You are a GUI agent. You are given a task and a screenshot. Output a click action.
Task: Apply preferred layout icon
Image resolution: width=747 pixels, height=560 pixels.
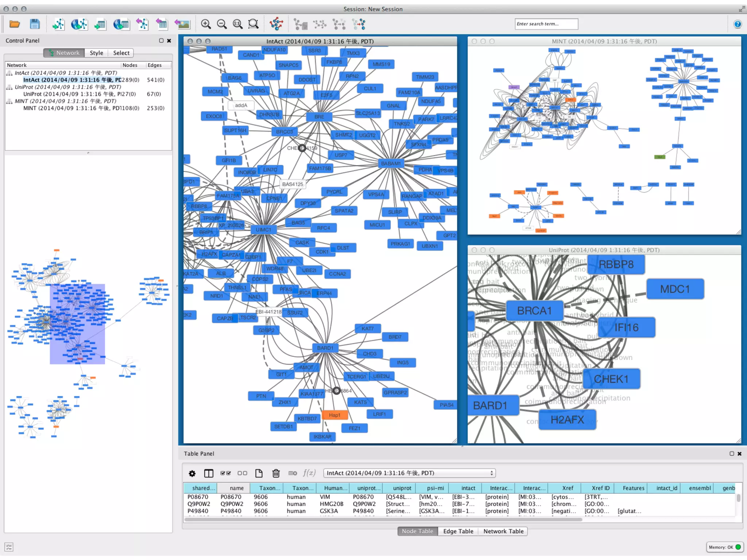[276, 24]
